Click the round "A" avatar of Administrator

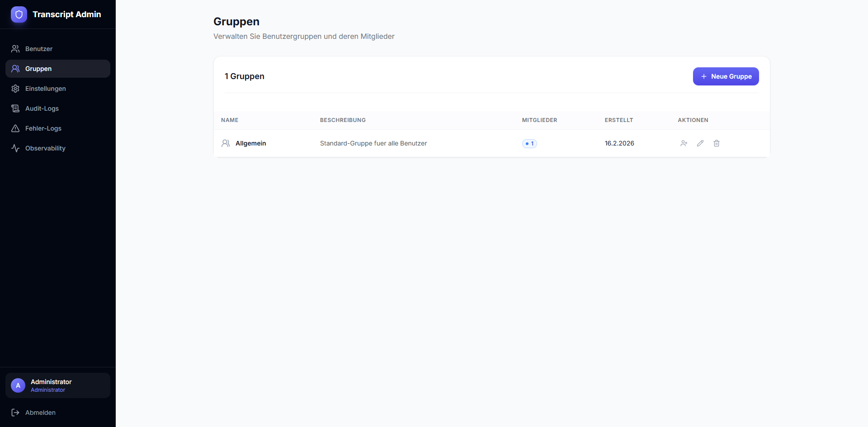point(18,385)
